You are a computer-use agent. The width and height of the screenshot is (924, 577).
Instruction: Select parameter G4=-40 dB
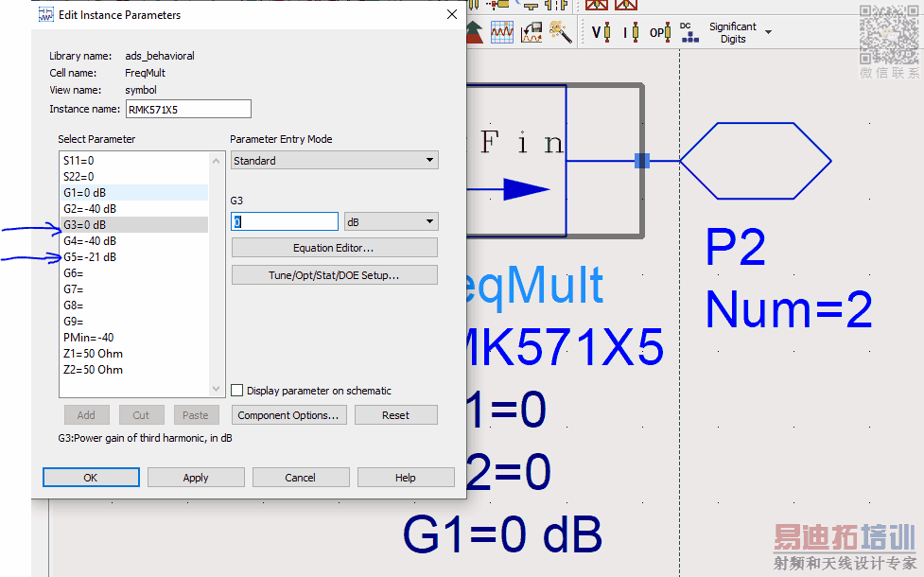point(134,240)
